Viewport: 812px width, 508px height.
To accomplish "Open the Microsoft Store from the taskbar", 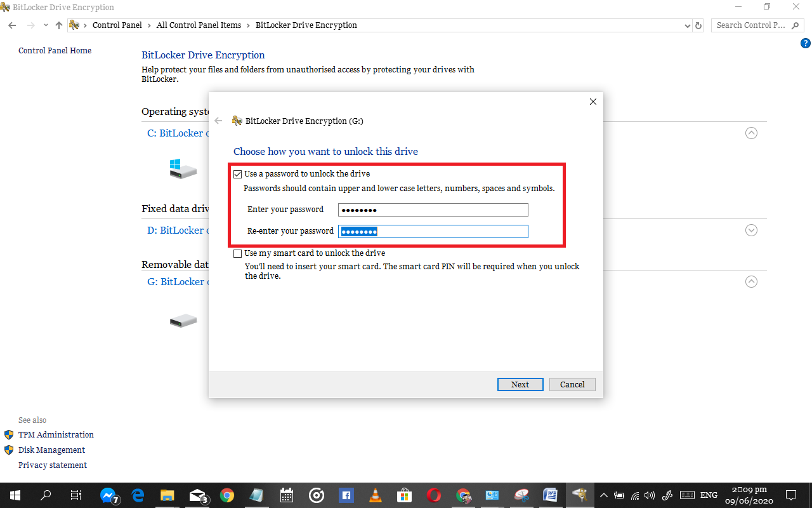I will click(x=405, y=495).
